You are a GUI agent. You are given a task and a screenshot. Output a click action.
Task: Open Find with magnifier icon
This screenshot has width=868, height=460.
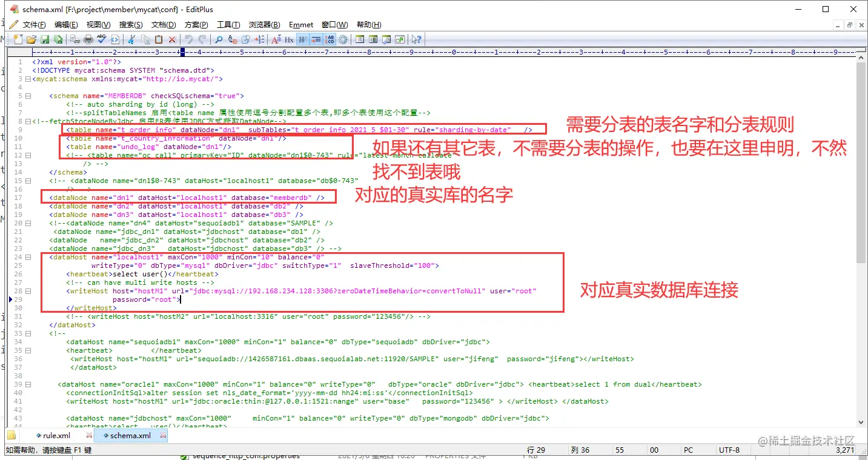[x=219, y=39]
